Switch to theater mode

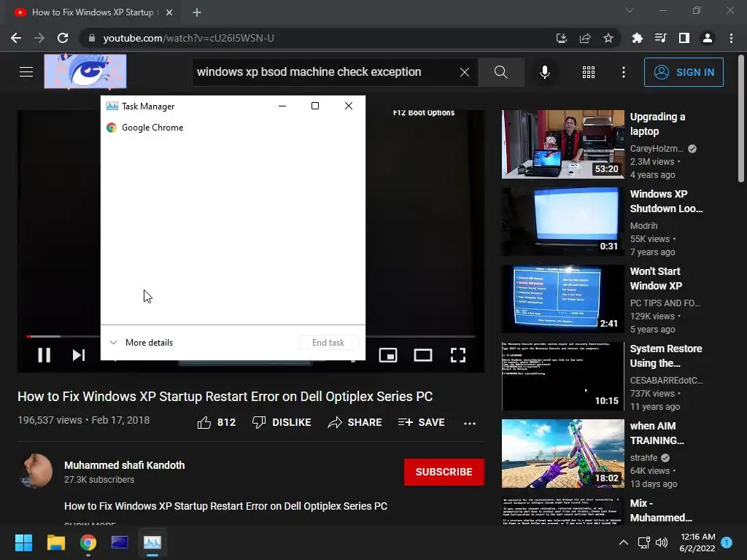click(x=422, y=355)
